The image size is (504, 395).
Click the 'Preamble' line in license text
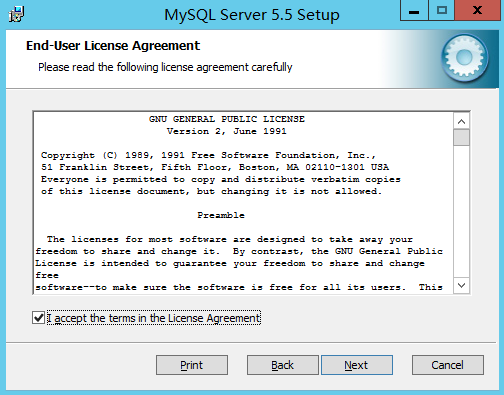[x=221, y=215]
